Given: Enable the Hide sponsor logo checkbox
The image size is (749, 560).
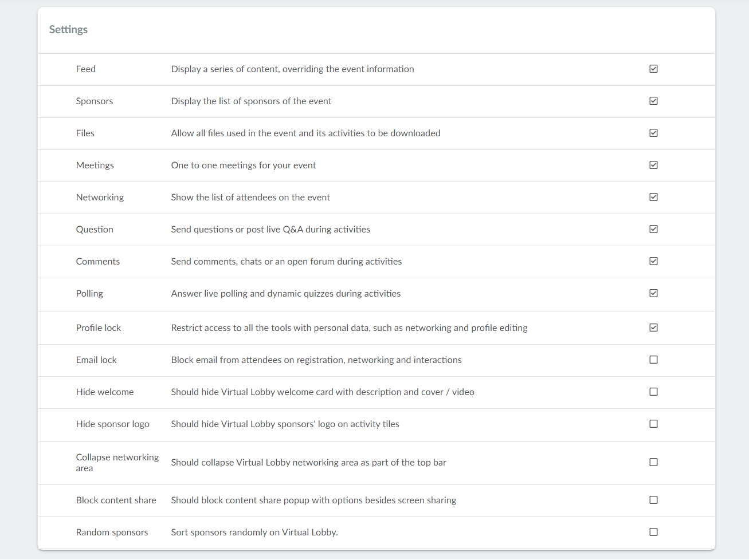Looking at the screenshot, I should pos(653,424).
